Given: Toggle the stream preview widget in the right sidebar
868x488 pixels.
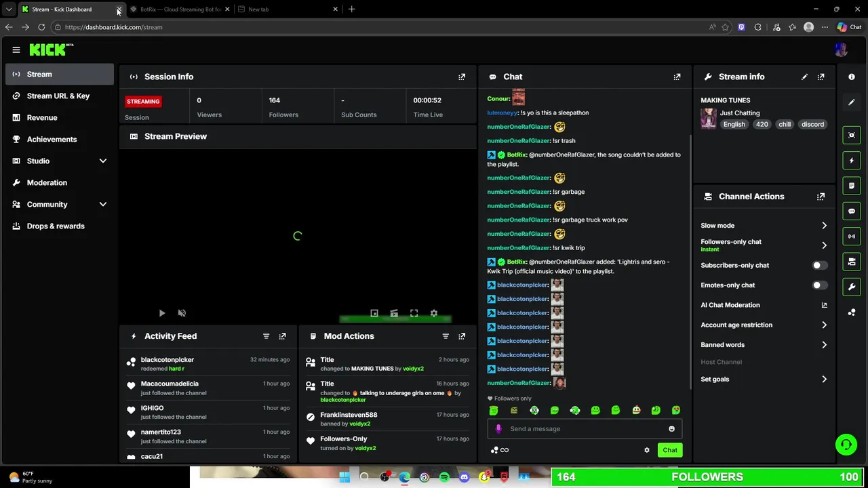Looking at the screenshot, I should coord(852,135).
